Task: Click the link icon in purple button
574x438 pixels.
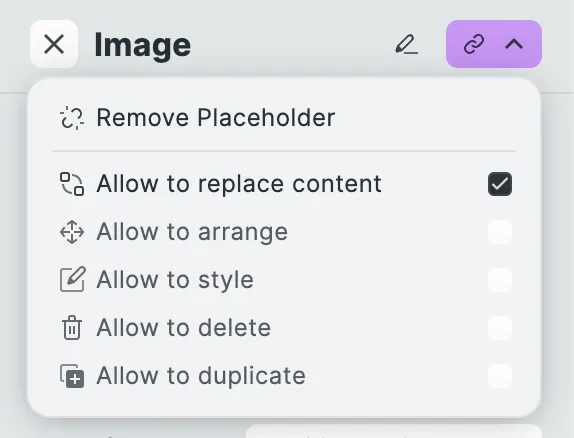Action: [474, 44]
